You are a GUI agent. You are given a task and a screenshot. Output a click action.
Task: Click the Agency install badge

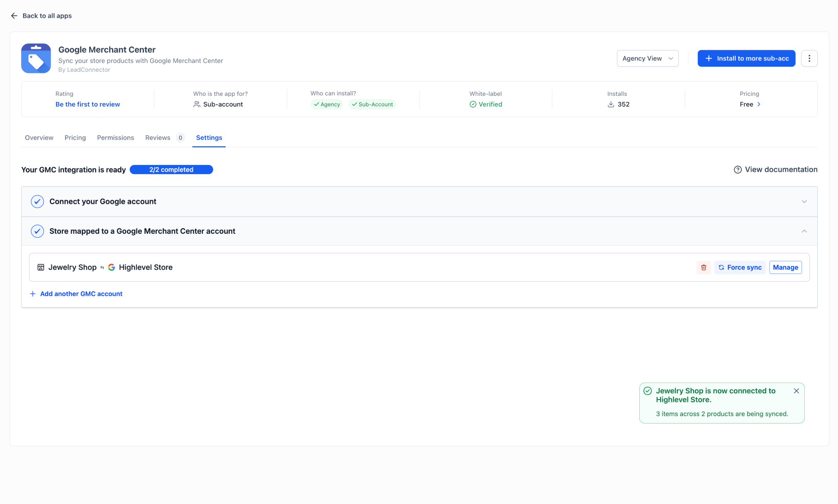[x=326, y=104]
